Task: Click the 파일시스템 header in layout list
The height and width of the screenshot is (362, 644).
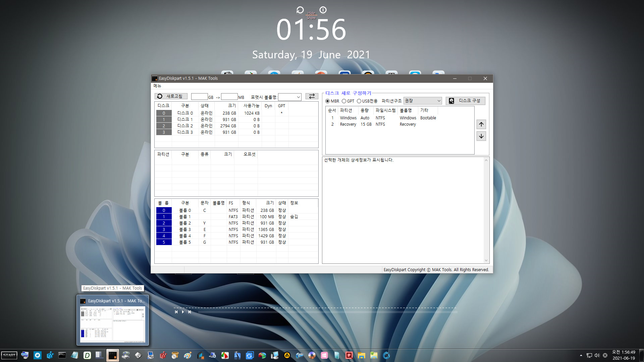Action: tap(386, 110)
